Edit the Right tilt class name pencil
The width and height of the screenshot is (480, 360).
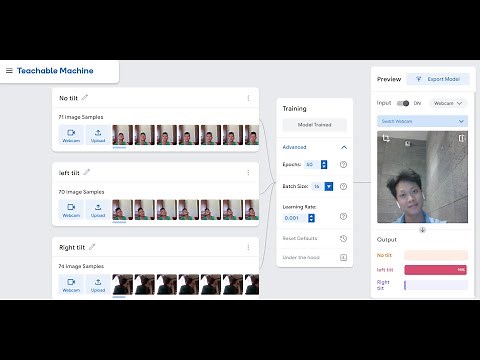[92, 247]
